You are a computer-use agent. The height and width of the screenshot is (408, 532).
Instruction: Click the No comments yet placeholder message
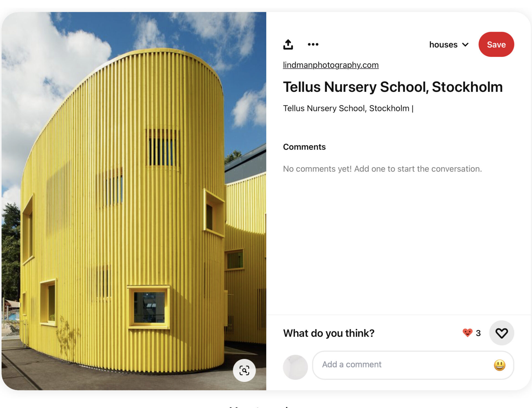coord(382,169)
